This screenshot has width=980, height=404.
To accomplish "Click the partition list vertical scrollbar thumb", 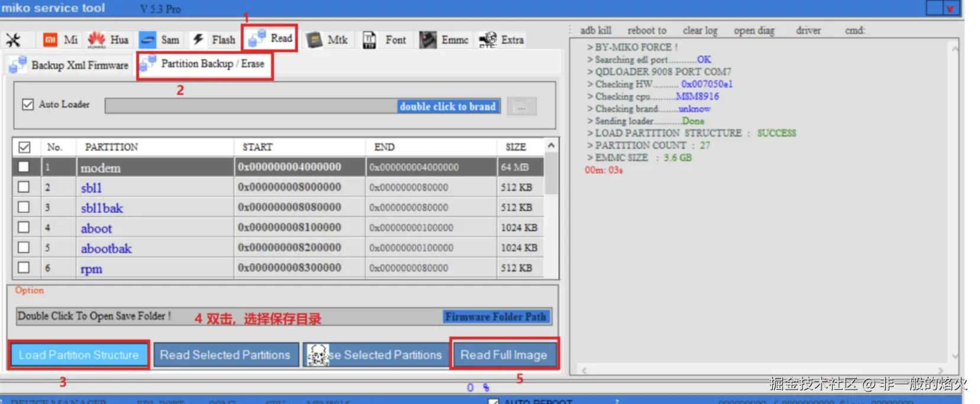I will click(x=551, y=174).
